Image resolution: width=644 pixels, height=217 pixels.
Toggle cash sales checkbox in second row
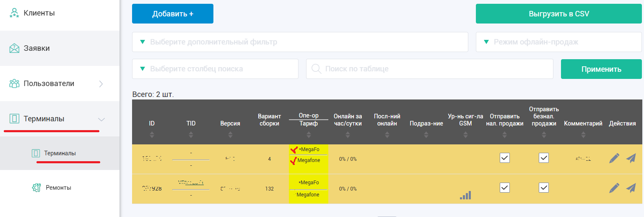[x=505, y=188]
